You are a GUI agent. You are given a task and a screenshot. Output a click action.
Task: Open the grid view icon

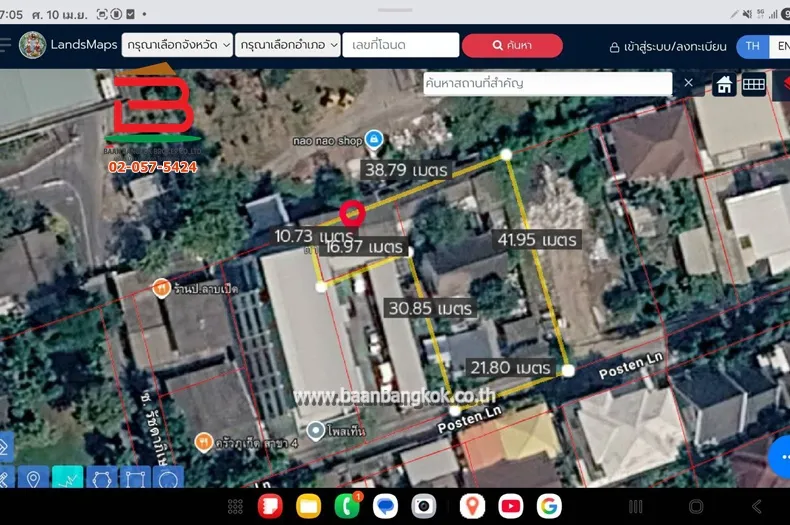(754, 84)
